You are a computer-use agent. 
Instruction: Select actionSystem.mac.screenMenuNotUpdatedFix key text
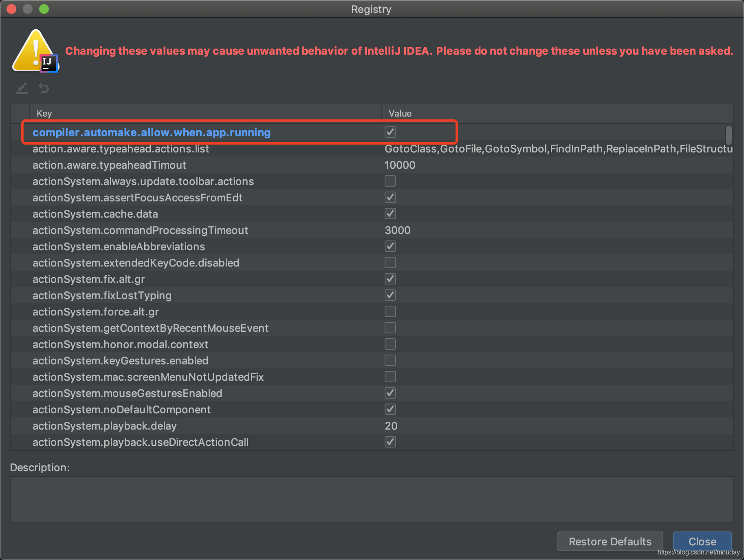pos(148,377)
